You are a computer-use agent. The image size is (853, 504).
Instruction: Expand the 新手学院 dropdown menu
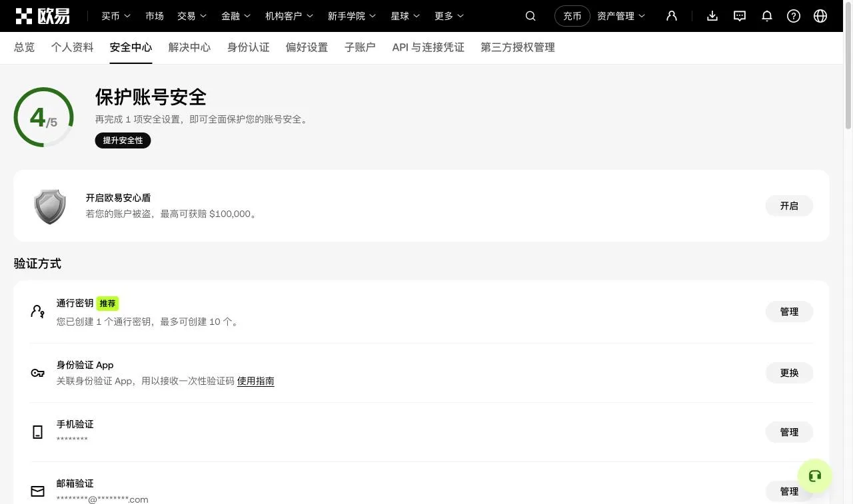352,16
